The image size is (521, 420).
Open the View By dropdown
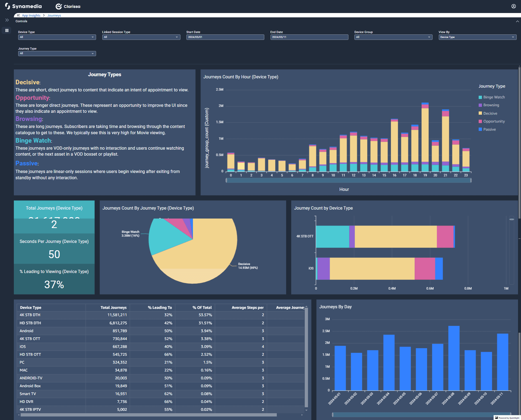[x=477, y=37]
